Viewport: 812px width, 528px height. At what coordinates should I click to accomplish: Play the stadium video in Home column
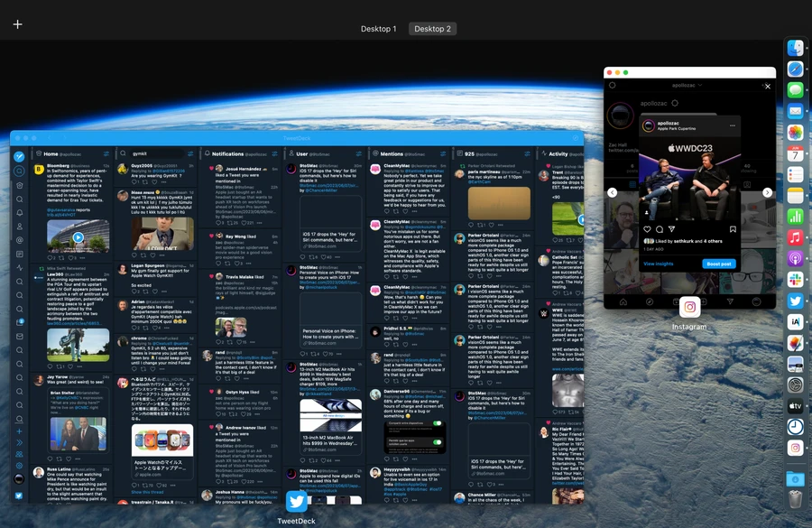tap(78, 238)
